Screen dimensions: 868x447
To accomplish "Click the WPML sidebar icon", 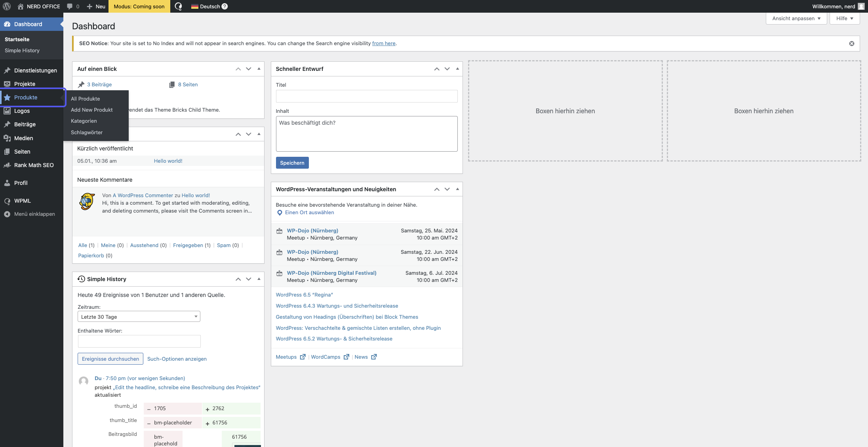I will pos(7,201).
